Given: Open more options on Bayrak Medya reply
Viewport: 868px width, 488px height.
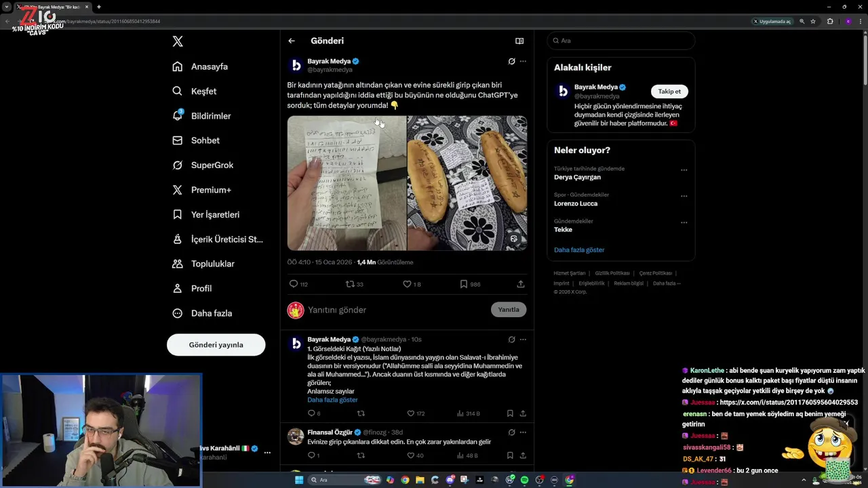Looking at the screenshot, I should point(523,339).
